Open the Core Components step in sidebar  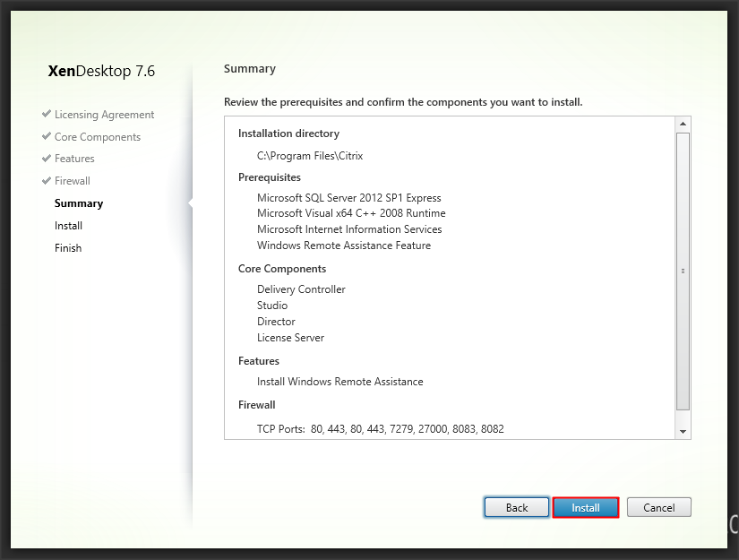tap(97, 137)
